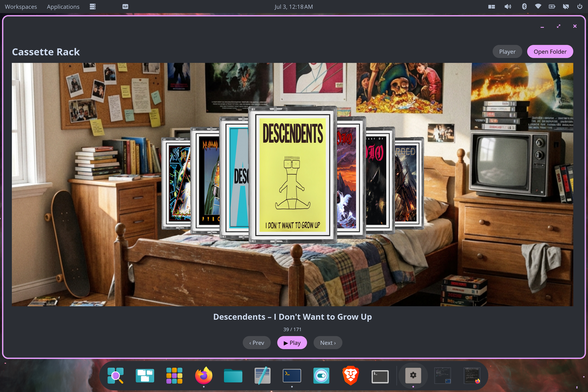
Task: Open the clock and calendar at Jul 3
Action: click(293, 7)
